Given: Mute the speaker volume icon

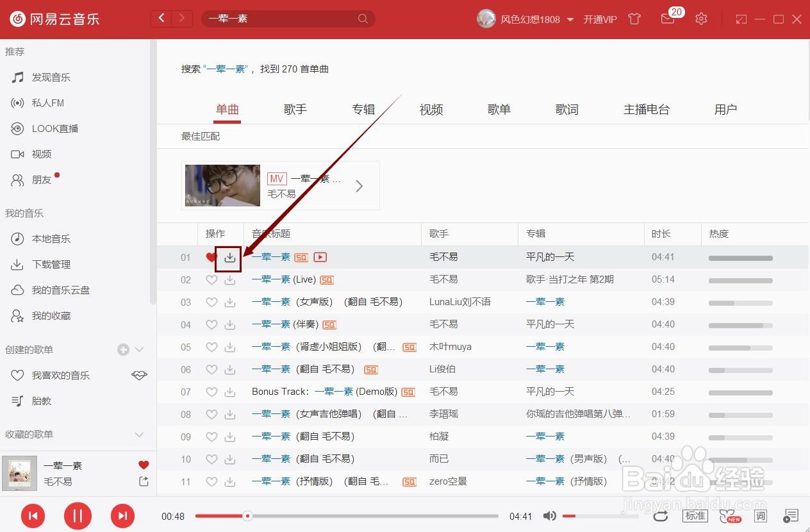Looking at the screenshot, I should 549,516.
